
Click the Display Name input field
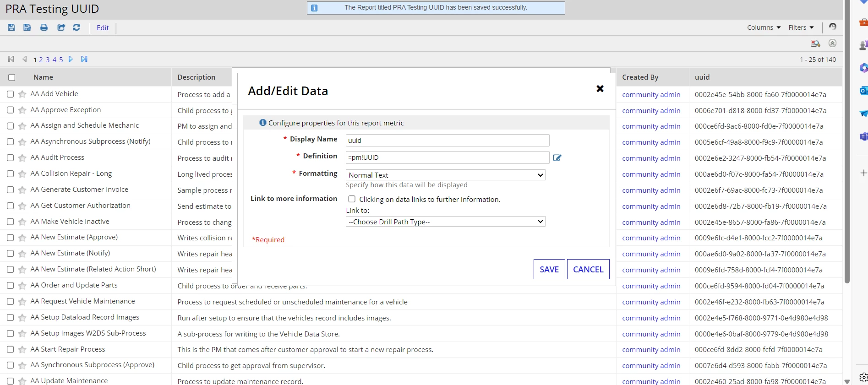click(448, 141)
